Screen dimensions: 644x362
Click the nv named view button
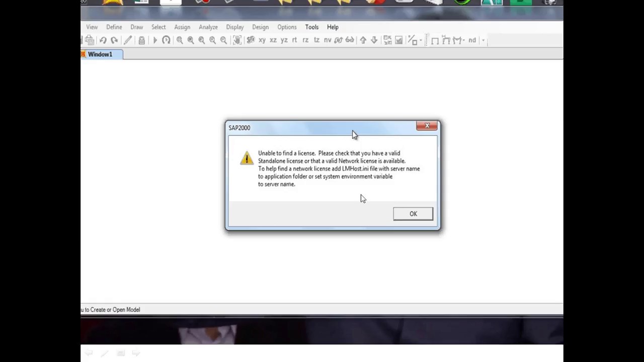coord(328,40)
